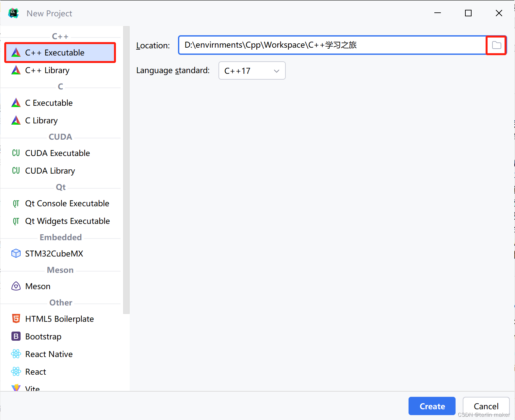515x420 pixels.
Task: Click the React atom icon
Action: coord(16,371)
